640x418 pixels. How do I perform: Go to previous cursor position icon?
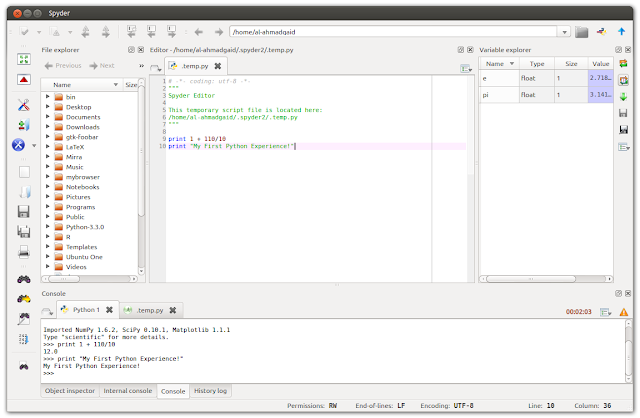[151, 31]
